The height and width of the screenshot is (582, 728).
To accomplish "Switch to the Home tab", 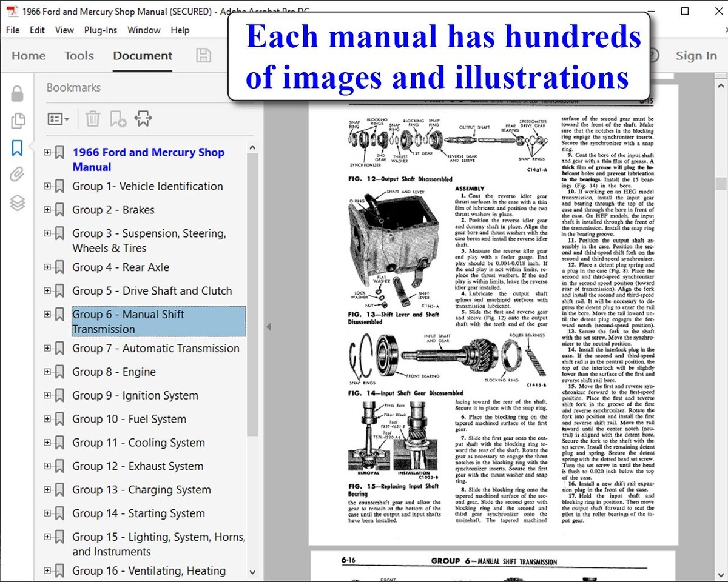I will [x=29, y=56].
